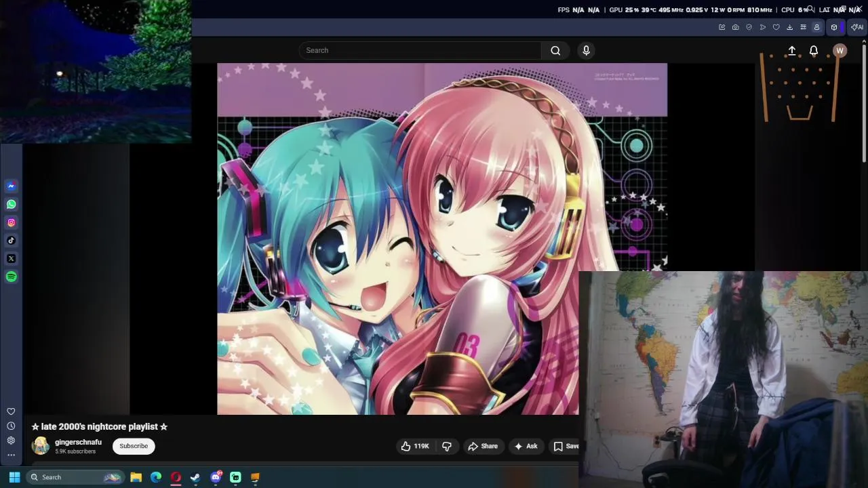Open sidebar settings gear icon
This screenshot has height=488, width=868.
[x=11, y=441]
